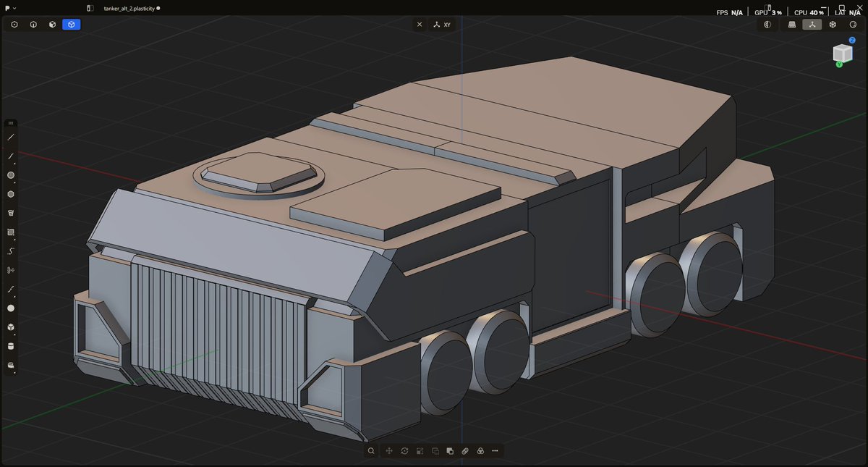Click the three-circle icon in bottom bar

(x=480, y=450)
